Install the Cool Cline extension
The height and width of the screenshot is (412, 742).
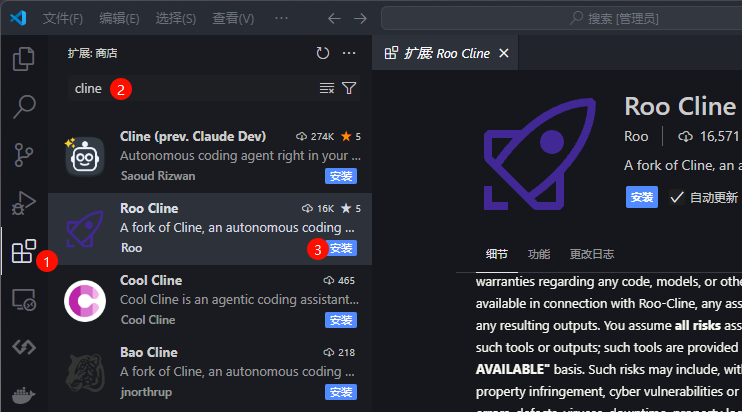(x=341, y=320)
